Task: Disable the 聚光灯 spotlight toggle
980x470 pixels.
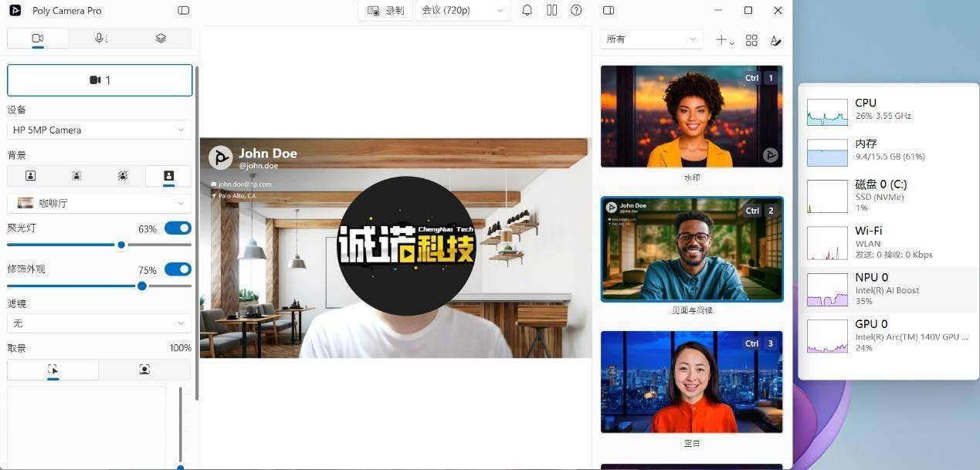Action: [x=178, y=228]
